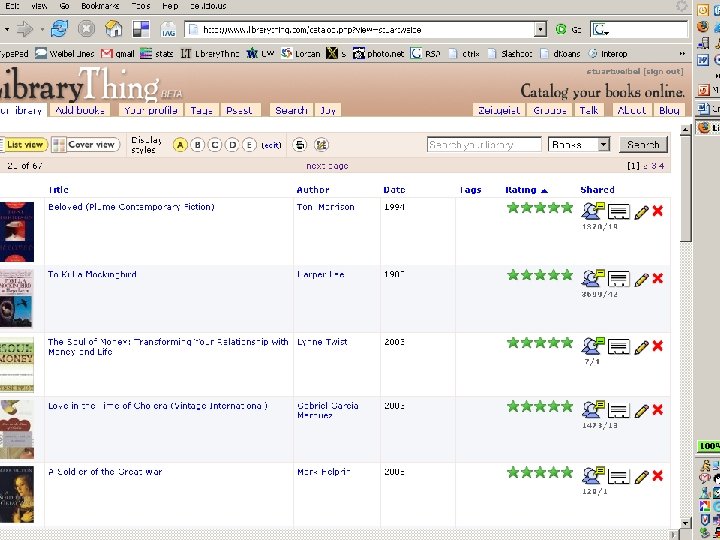Viewport: 720px width, 540px height.
Task: Open the search engine dropdown in browser search box
Action: click(601, 30)
